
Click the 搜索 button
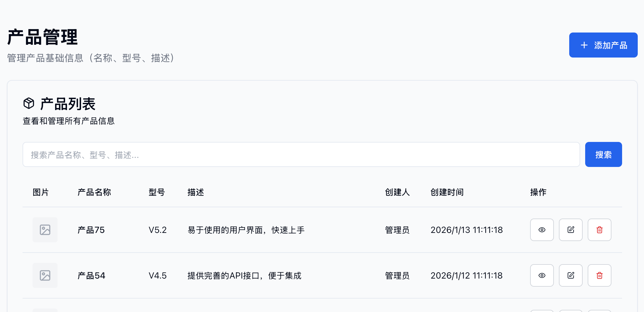click(603, 154)
